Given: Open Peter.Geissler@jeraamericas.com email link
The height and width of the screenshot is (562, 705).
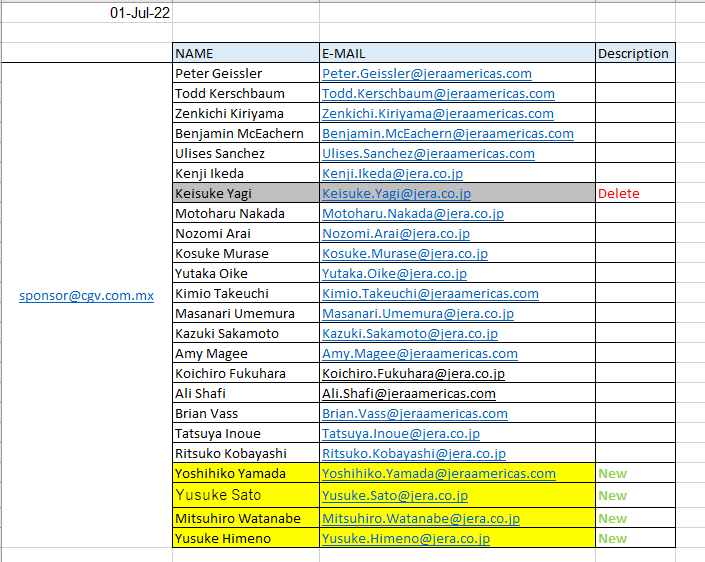Looking at the screenshot, I should (x=427, y=73).
